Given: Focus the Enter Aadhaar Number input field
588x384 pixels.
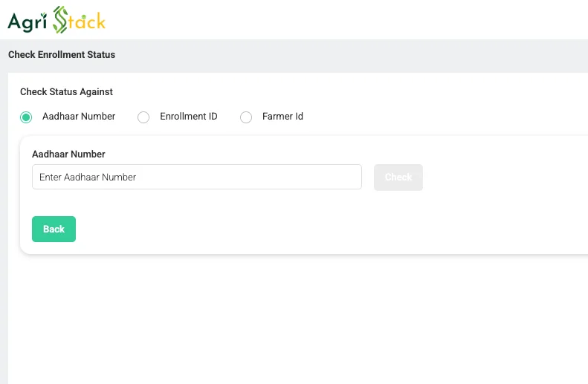Looking at the screenshot, I should (197, 177).
